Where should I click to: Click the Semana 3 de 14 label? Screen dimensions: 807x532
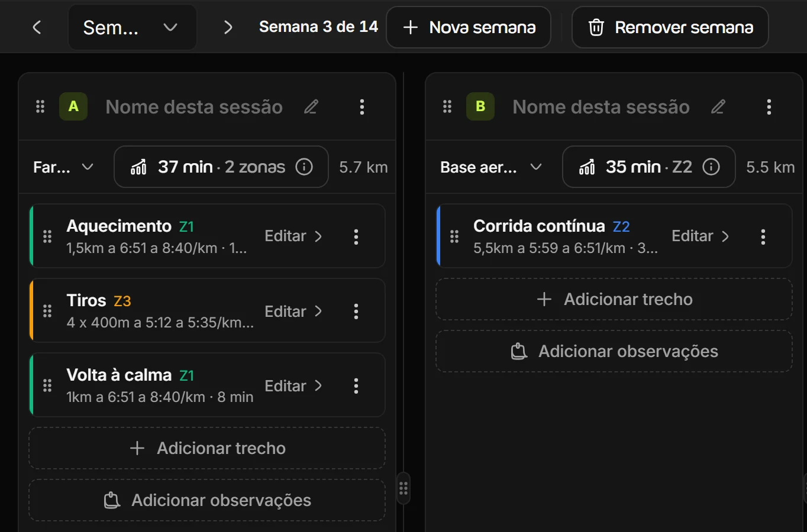coord(318,27)
